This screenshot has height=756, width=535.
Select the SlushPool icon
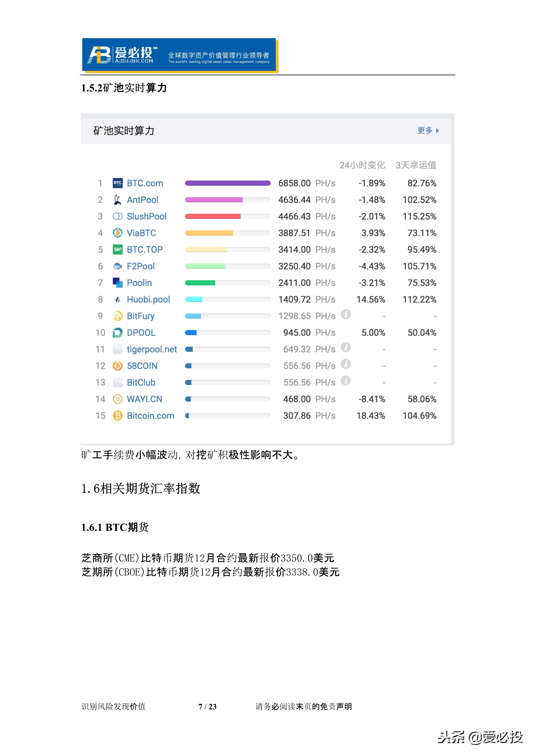pos(118,216)
